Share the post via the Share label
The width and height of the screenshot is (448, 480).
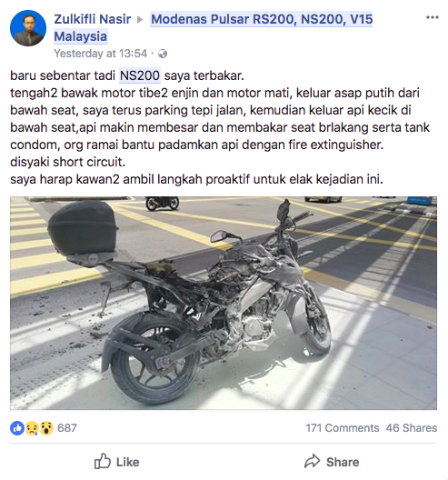coord(343,462)
